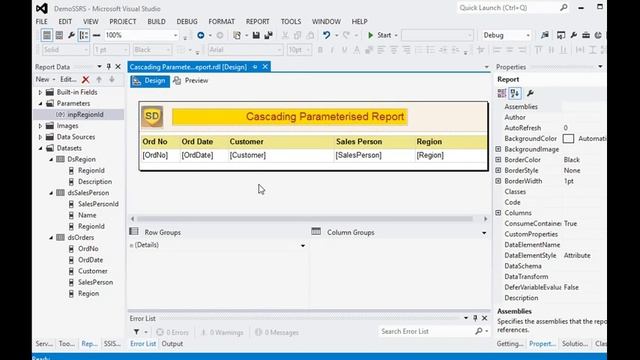
Task: Click the Quick Launch search magnifier
Action: pyautogui.click(x=564, y=8)
